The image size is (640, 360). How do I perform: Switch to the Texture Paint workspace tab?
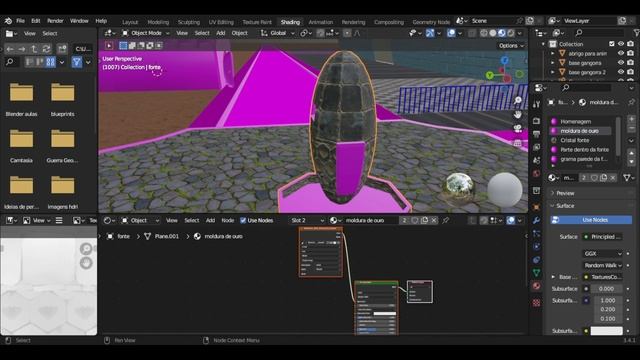(257, 22)
